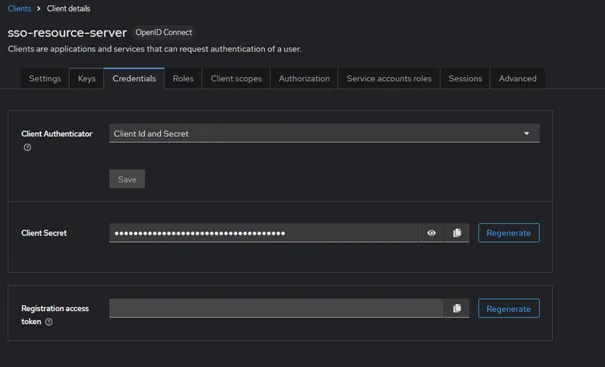The height and width of the screenshot is (367, 605).
Task: Select the Client scopes tab
Action: (236, 79)
